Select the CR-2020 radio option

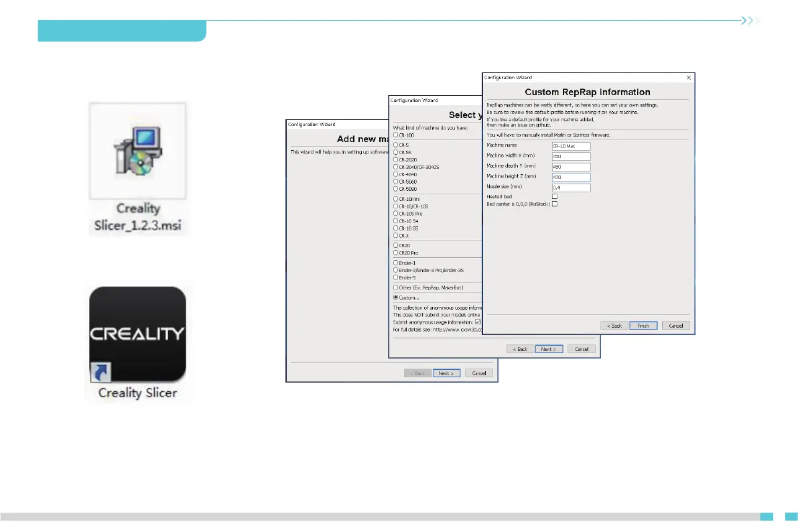(x=395, y=159)
